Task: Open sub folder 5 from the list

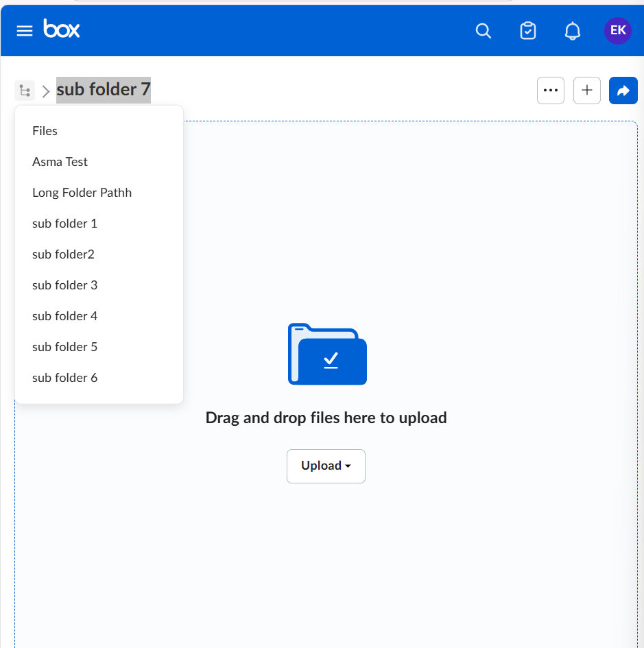Action: [64, 346]
